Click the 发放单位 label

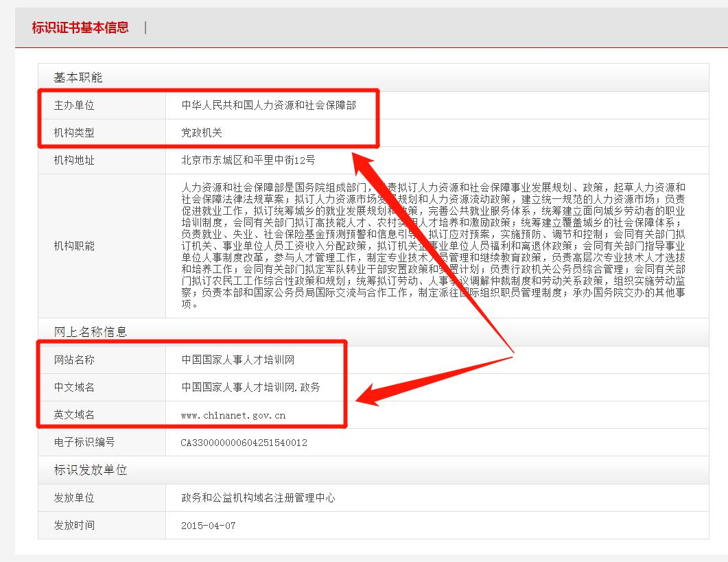pyautogui.click(x=74, y=497)
